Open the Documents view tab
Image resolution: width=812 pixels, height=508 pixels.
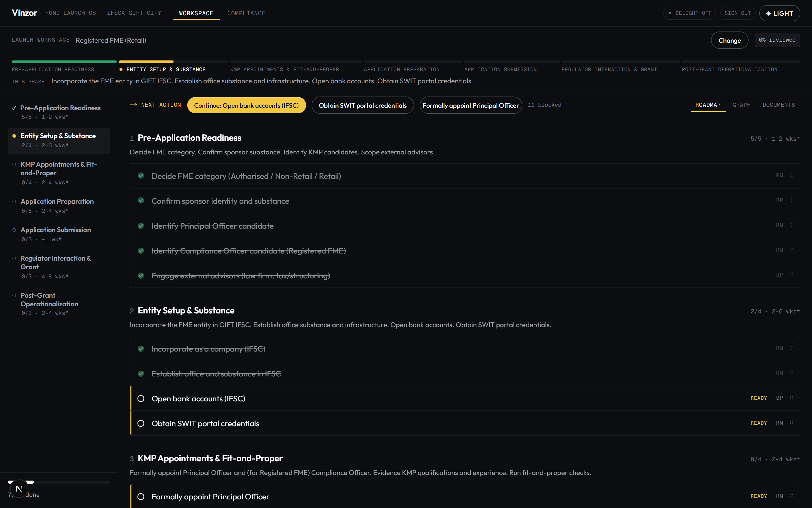pos(779,105)
